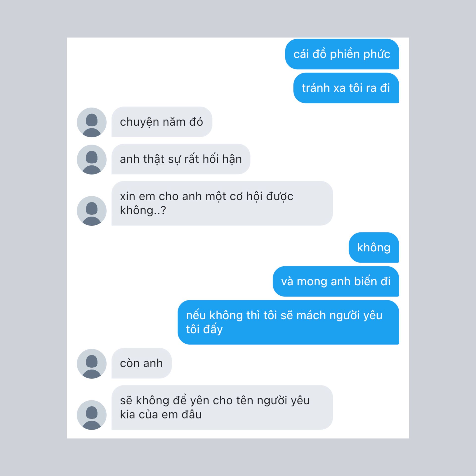Click the 'nếu không thì tôi sẽ mách người yêu' bubble
The width and height of the screenshot is (476, 476).
(288, 322)
